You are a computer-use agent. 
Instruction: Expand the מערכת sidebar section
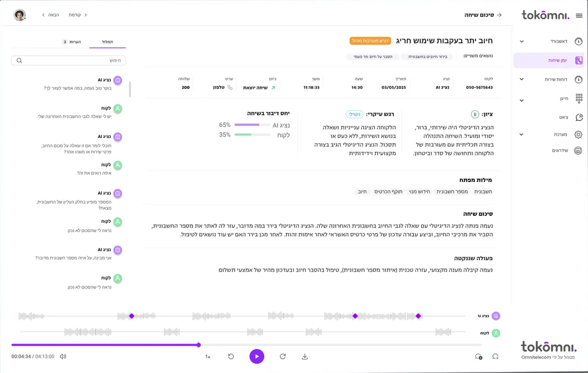(522, 134)
